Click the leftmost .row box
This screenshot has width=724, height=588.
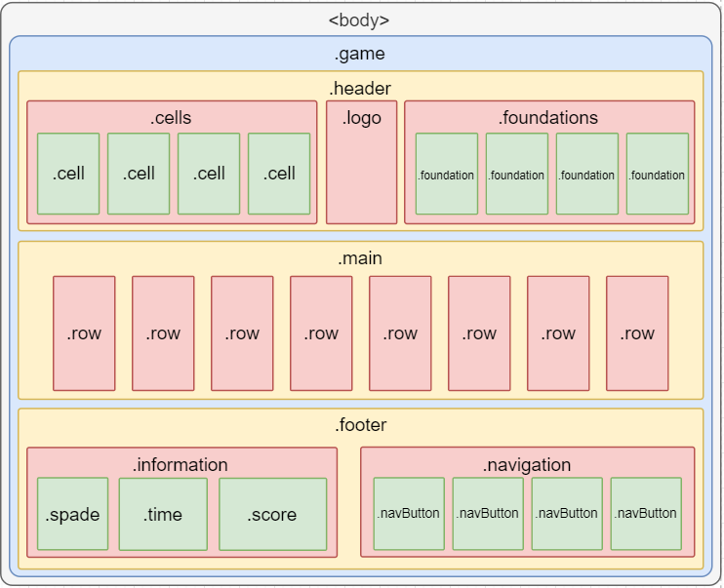pyautogui.click(x=84, y=333)
